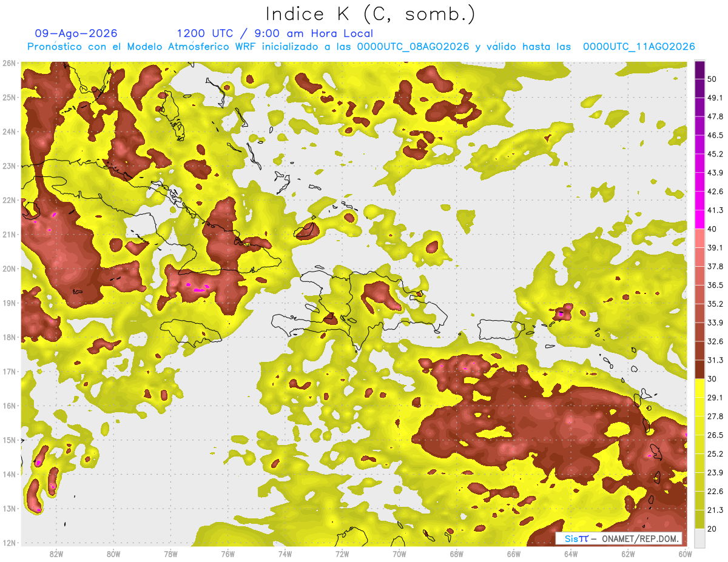The width and height of the screenshot is (728, 562).
Task: Click the colorbar value "42.6"
Action: (x=715, y=191)
